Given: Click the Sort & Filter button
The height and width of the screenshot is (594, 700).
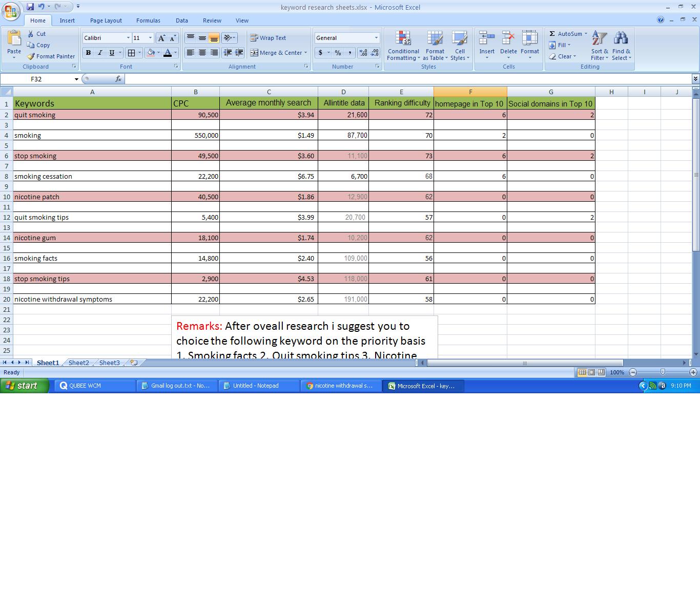Looking at the screenshot, I should tap(599, 45).
